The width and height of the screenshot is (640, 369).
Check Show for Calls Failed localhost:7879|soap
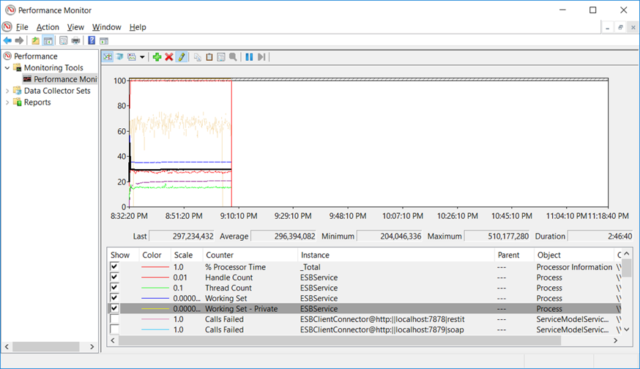click(114, 329)
